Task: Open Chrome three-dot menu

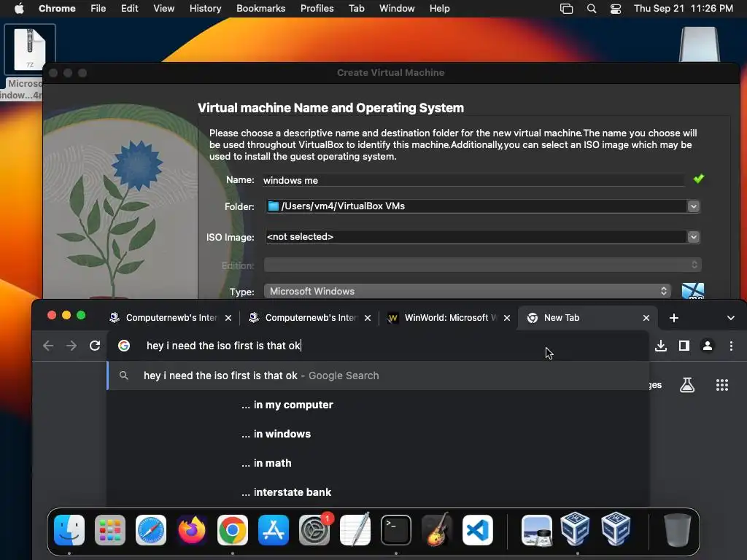Action: [x=731, y=346]
